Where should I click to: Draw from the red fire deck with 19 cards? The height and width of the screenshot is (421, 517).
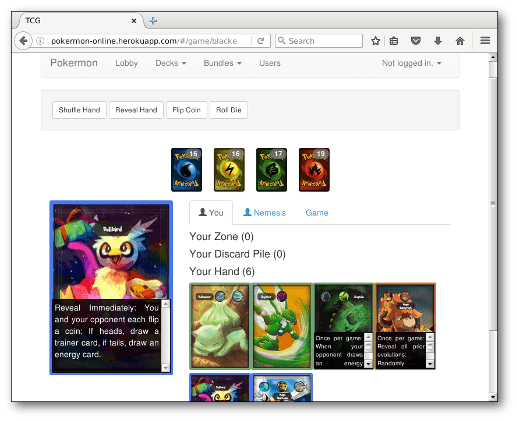click(x=314, y=170)
